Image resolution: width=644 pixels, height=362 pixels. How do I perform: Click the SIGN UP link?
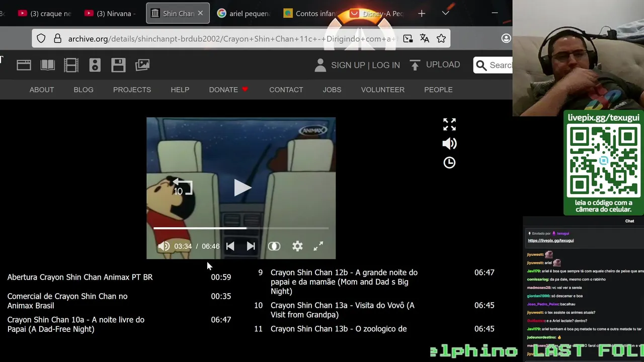pos(348,65)
